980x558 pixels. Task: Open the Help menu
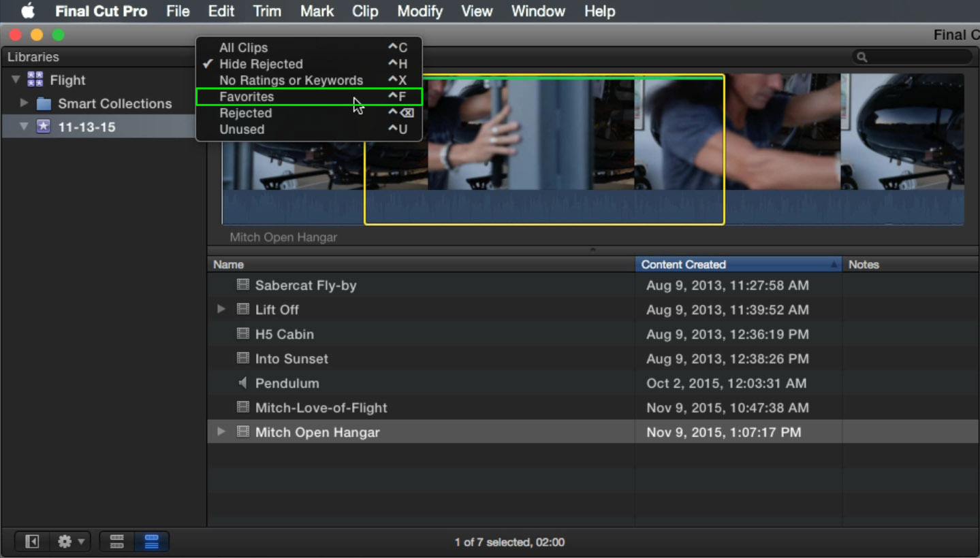pos(599,12)
